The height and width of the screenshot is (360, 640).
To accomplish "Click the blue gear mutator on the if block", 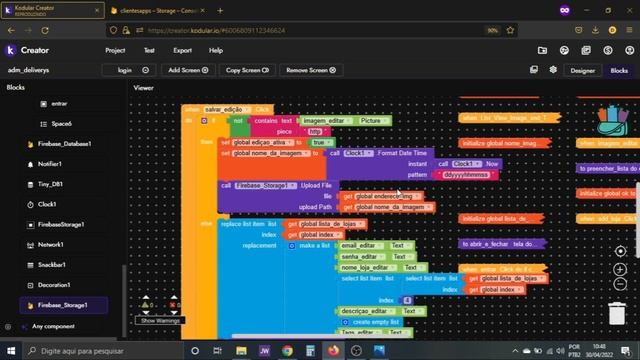I will 204,121.
